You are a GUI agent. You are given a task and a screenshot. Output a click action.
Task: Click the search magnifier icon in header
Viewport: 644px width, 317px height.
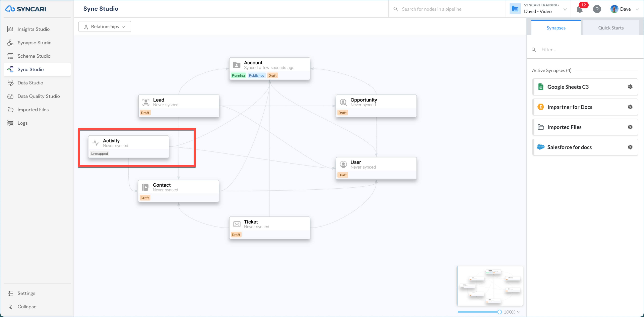[396, 9]
